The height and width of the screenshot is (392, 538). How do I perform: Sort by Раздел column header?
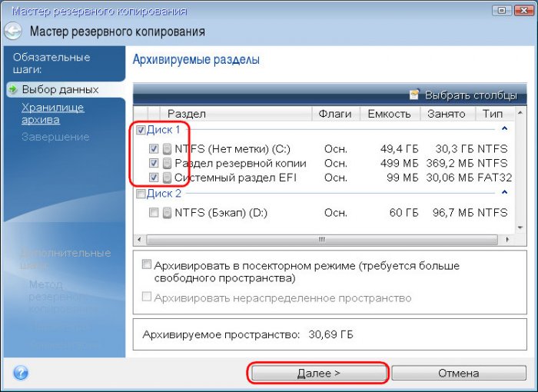(235, 114)
